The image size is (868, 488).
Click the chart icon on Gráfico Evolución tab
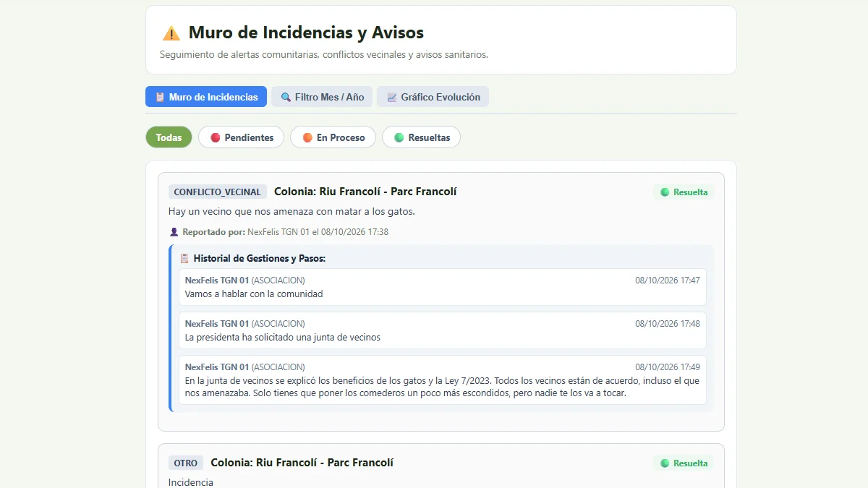pos(392,97)
